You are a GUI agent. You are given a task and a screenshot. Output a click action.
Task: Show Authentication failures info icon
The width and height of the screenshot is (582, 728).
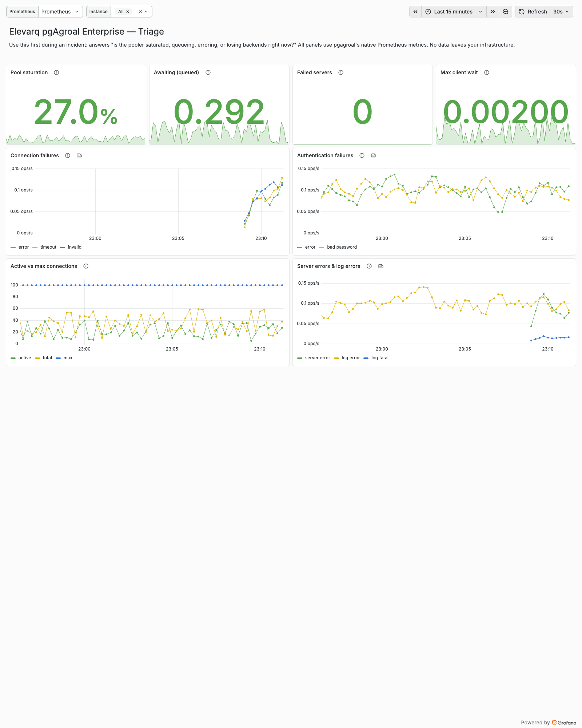point(362,155)
